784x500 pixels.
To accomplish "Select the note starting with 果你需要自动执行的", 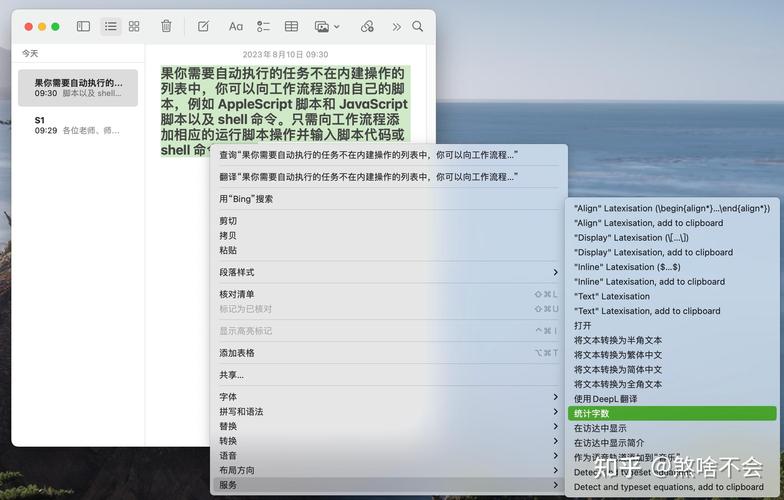I will click(x=78, y=88).
